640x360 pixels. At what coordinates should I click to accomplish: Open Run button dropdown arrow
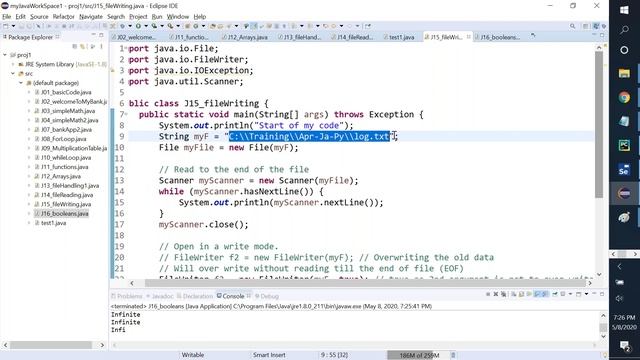click(146, 26)
